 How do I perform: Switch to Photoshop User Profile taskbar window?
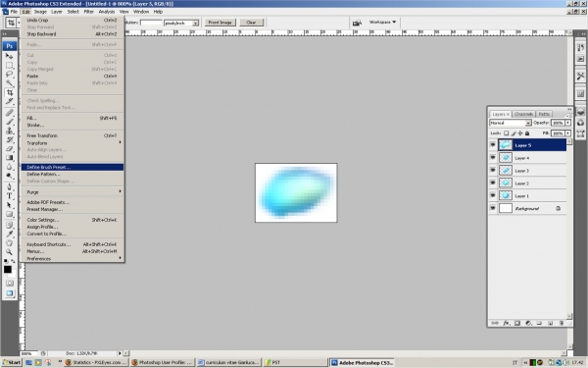(x=162, y=362)
